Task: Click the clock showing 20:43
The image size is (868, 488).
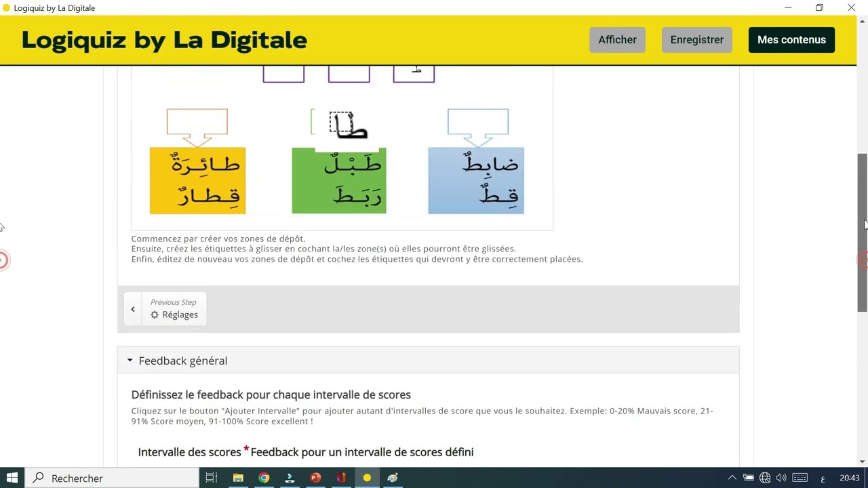Action: (x=850, y=478)
